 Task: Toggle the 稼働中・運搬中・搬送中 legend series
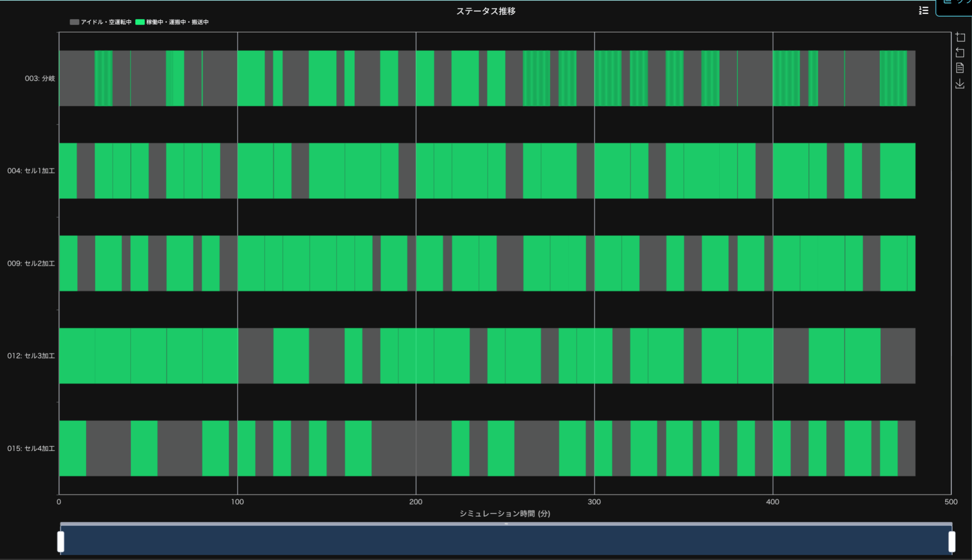(x=177, y=22)
